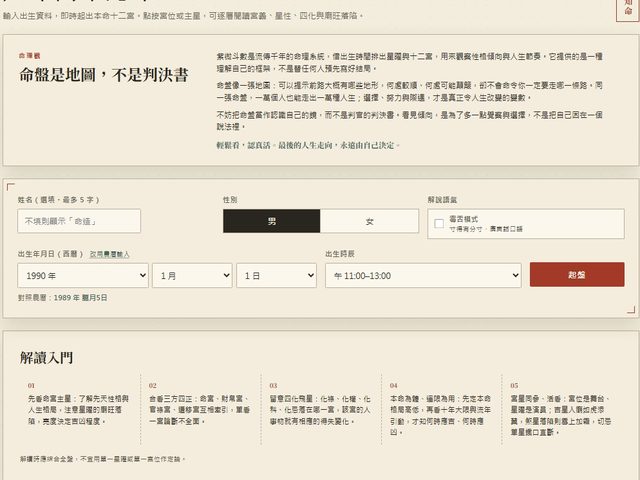Switch to lunar input via 改用農曆輸入
The width and height of the screenshot is (640, 480).
click(109, 254)
